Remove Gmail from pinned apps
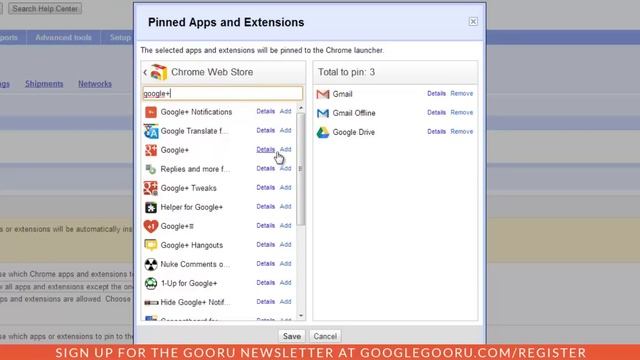 pyautogui.click(x=462, y=93)
